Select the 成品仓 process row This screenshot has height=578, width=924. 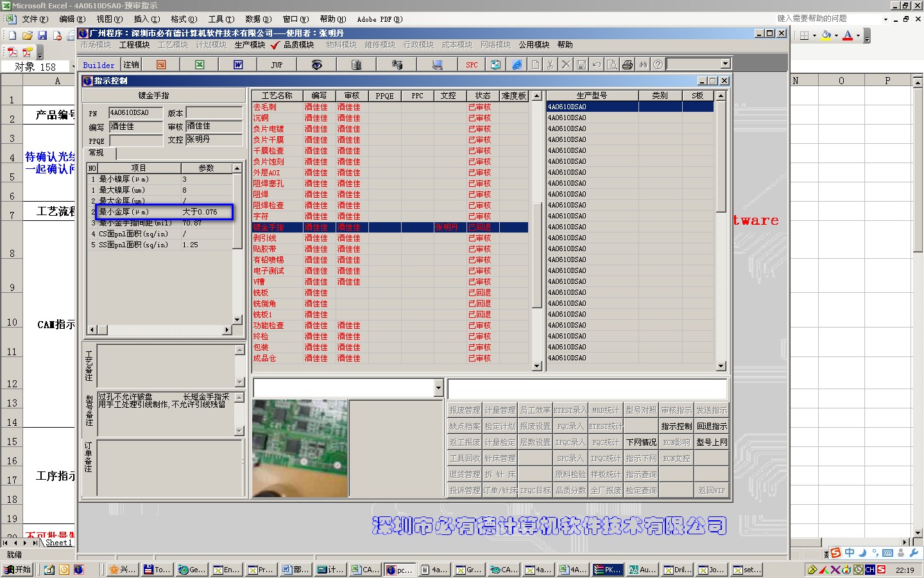point(390,358)
